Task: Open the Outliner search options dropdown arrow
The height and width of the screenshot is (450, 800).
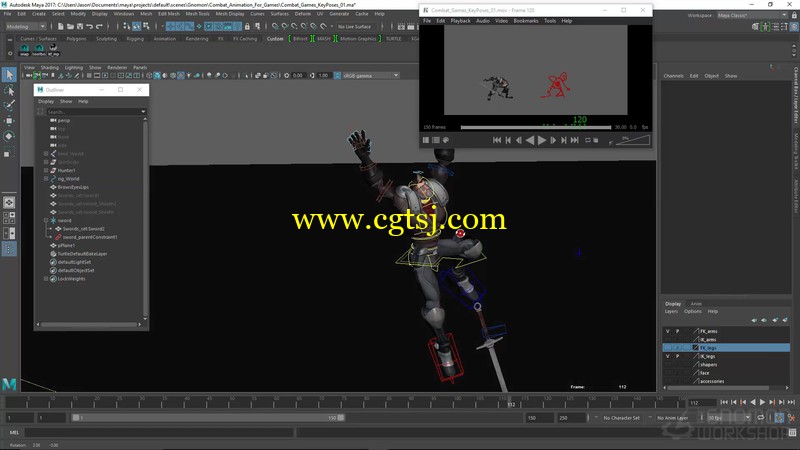Action: [x=143, y=112]
